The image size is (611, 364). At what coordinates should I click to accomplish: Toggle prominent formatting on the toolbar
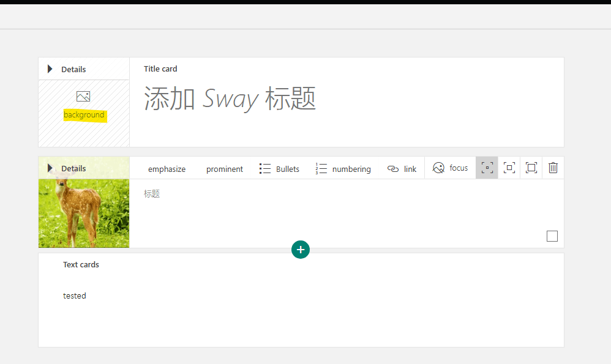click(x=225, y=169)
